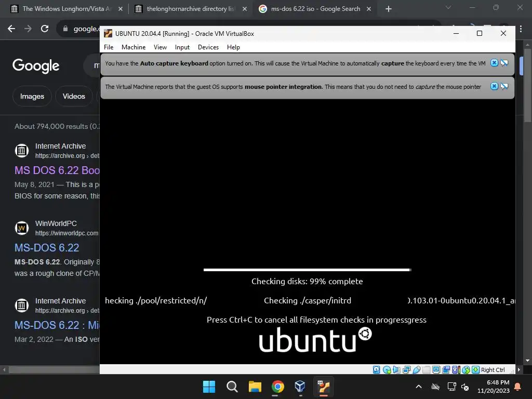Image resolution: width=532 pixels, height=399 pixels.
Task: Click the keyboard capture arrow icon
Action: pyautogui.click(x=476, y=370)
